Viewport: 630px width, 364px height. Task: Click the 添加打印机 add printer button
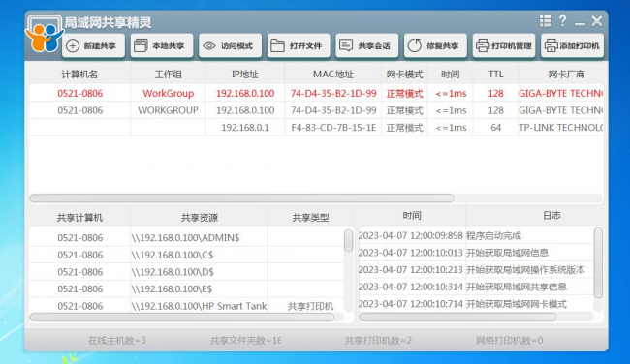[x=572, y=45]
